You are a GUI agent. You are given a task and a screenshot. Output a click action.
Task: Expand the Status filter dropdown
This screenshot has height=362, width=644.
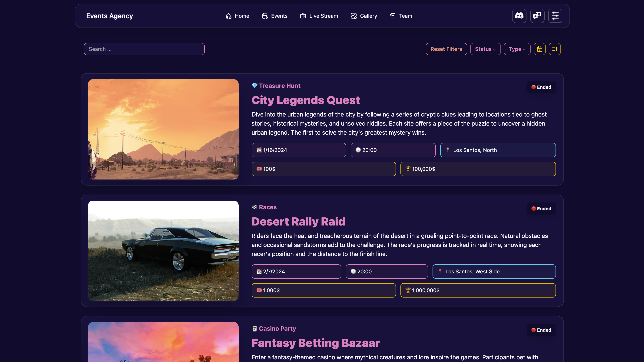(485, 49)
